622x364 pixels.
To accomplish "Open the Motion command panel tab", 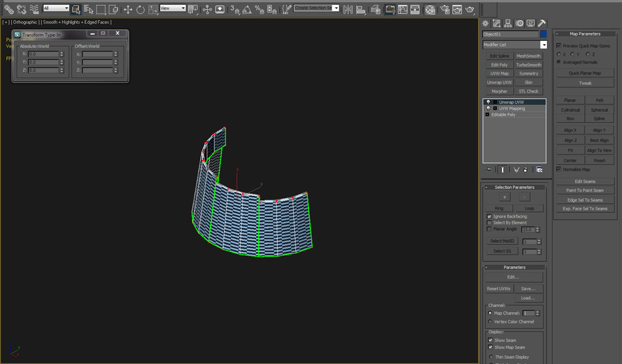I will (x=519, y=23).
